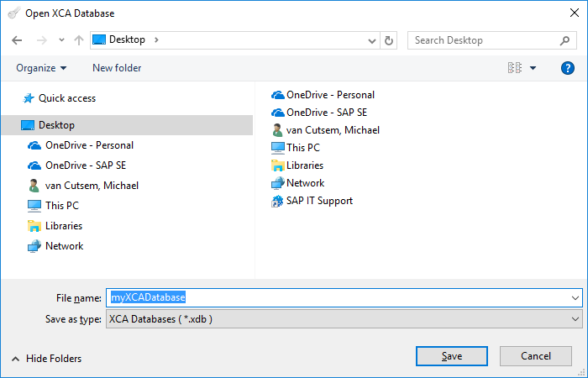
Task: Go up one folder level arrow
Action: 78,40
